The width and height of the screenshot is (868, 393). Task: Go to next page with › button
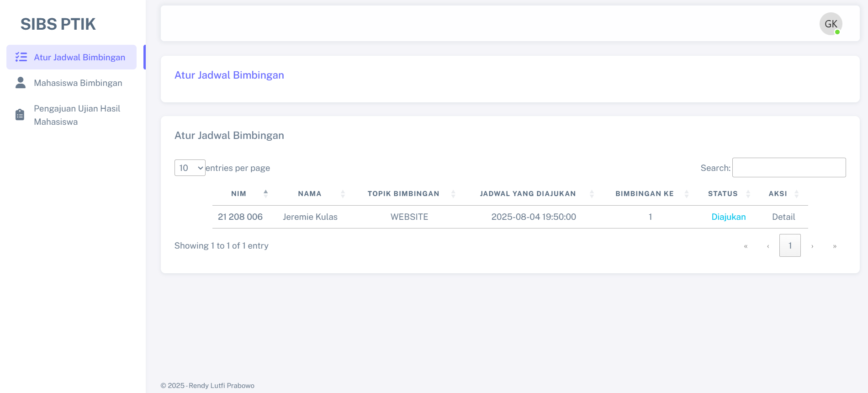coord(812,246)
